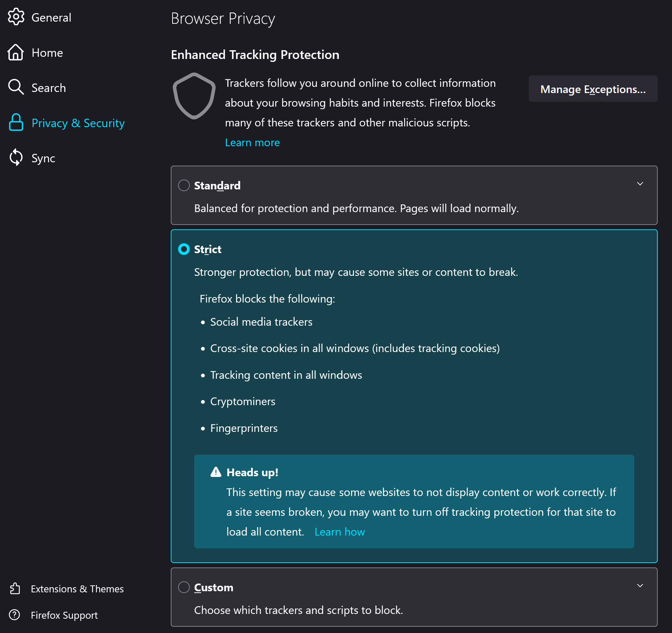Click the Privacy & Security lock icon
This screenshot has width=672, height=633.
click(x=16, y=122)
